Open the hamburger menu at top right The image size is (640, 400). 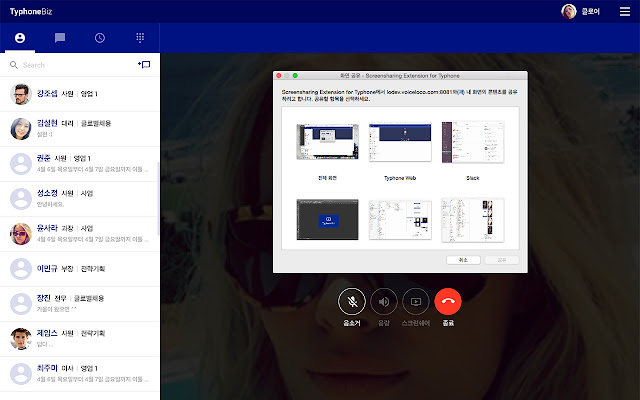click(625, 11)
